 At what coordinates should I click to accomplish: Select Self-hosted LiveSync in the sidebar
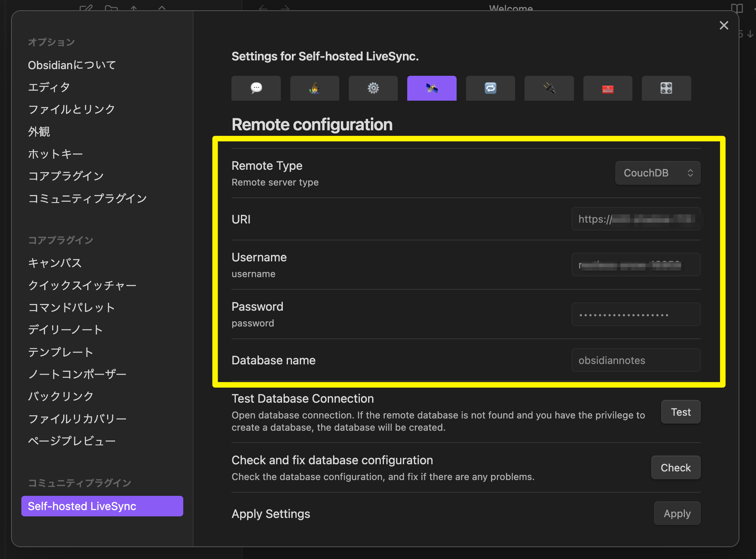(x=102, y=506)
